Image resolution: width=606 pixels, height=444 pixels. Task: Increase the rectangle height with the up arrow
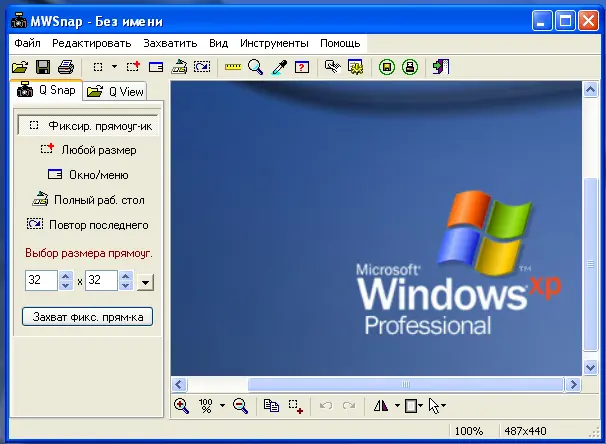tap(126, 276)
